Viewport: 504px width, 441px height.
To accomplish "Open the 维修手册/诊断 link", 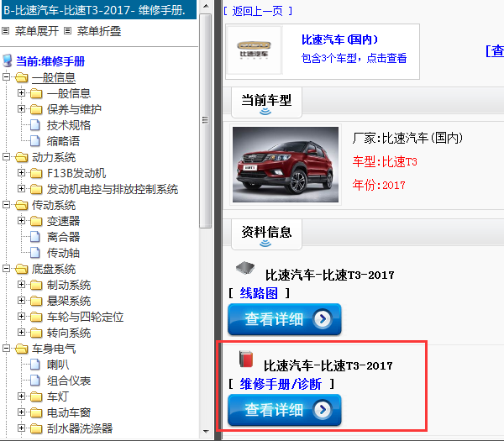I will coord(281,384).
